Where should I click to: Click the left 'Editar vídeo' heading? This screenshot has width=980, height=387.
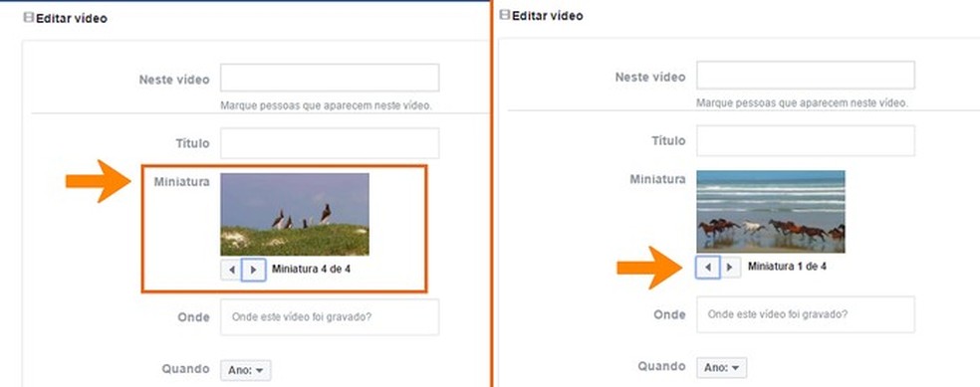tap(72, 19)
